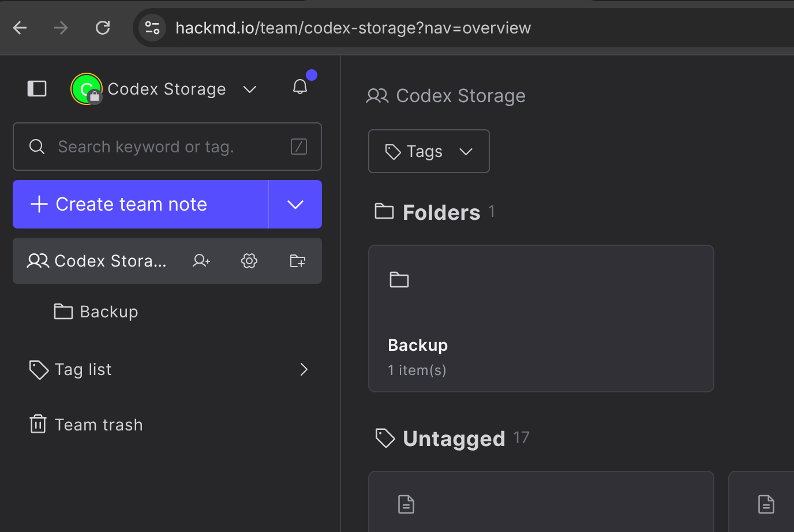Open the site information icon in address bar
The height and width of the screenshot is (532, 794).
(x=152, y=28)
